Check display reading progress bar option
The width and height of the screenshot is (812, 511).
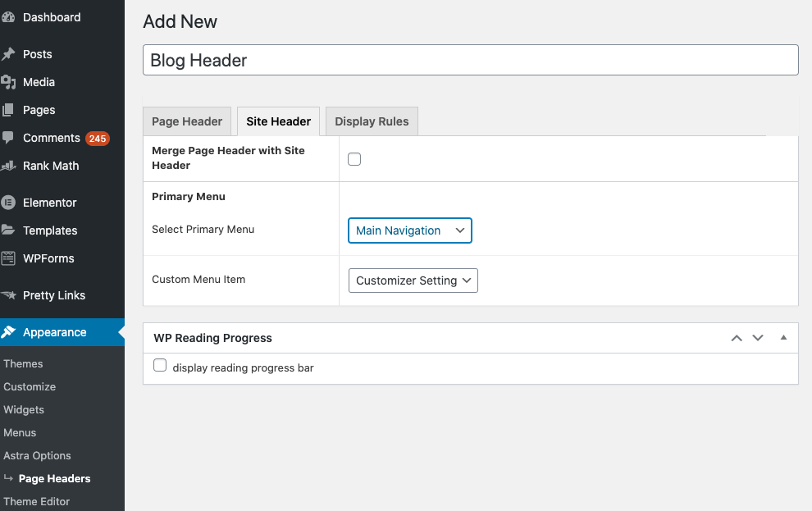(x=160, y=365)
